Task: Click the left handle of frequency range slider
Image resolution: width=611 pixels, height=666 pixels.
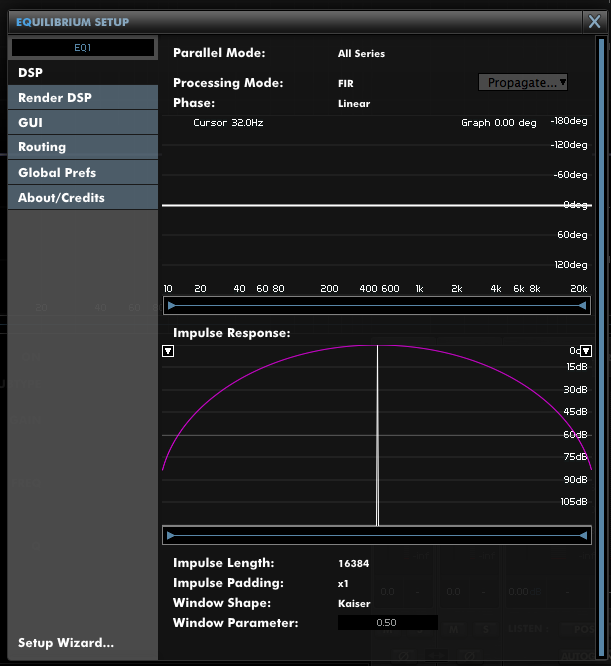Action: (x=171, y=305)
